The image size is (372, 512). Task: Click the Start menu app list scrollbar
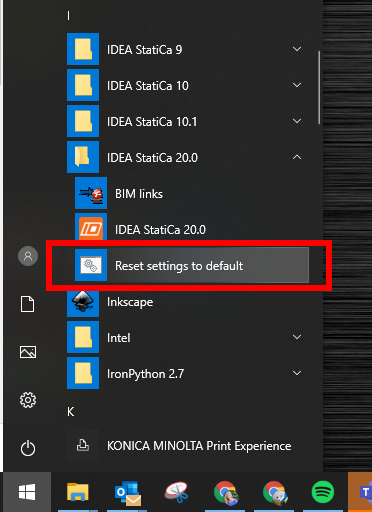pos(319,87)
